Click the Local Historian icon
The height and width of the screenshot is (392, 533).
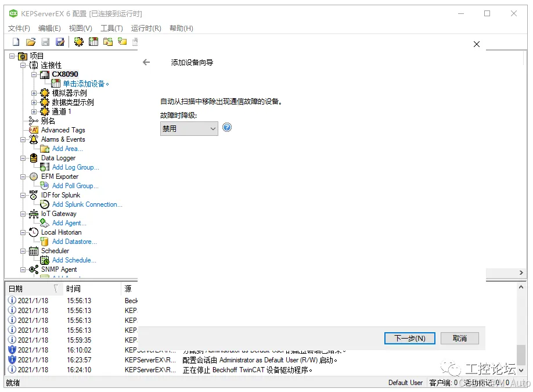pos(34,232)
